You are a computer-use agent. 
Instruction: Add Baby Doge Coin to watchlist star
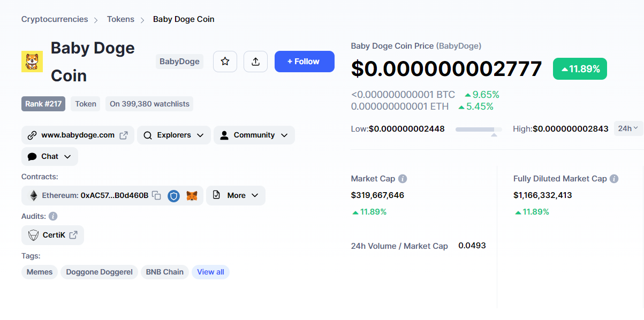(225, 62)
